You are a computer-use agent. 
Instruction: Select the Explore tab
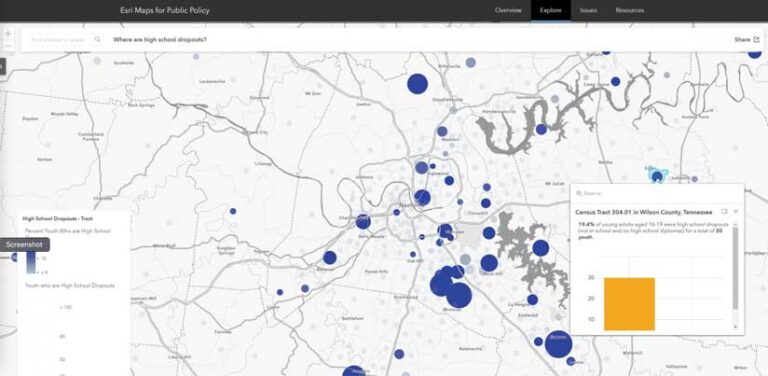(x=551, y=10)
